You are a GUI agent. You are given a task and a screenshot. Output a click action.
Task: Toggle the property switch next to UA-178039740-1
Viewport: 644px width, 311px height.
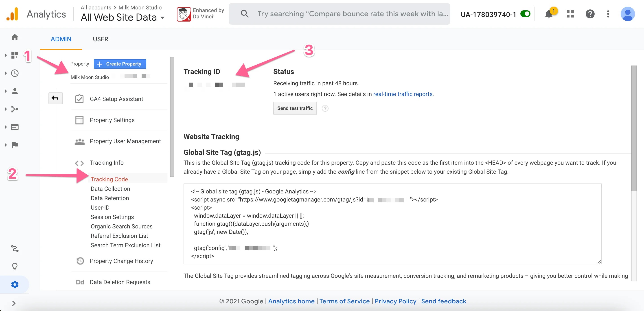(x=525, y=14)
